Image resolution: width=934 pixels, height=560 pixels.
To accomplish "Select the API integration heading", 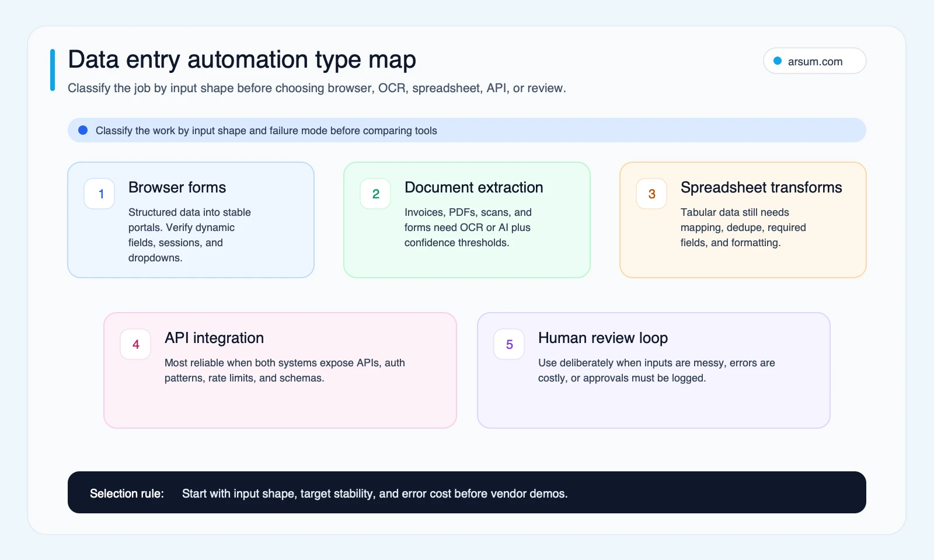I will (214, 338).
